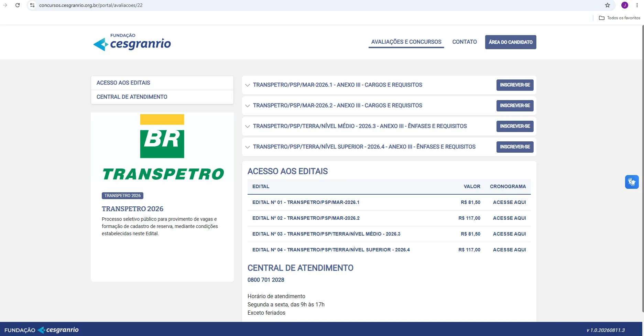This screenshot has width=644, height=336.
Task: Click the R$ 81,50 value for Edital 01
Action: click(470, 202)
